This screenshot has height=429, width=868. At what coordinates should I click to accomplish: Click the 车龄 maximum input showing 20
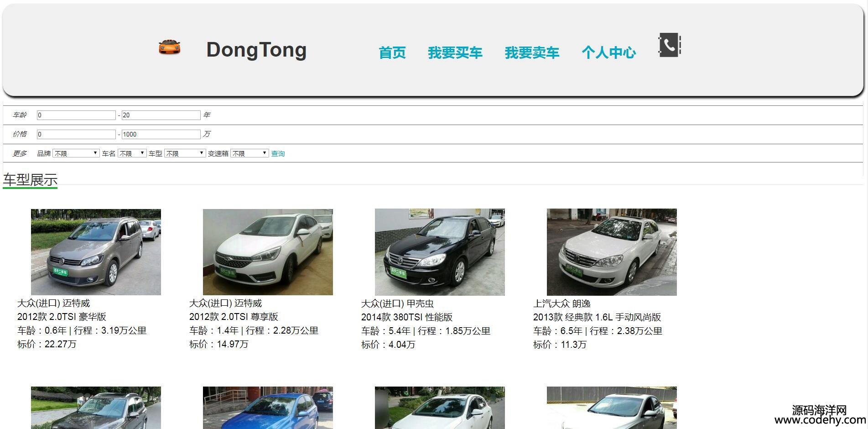pos(161,115)
